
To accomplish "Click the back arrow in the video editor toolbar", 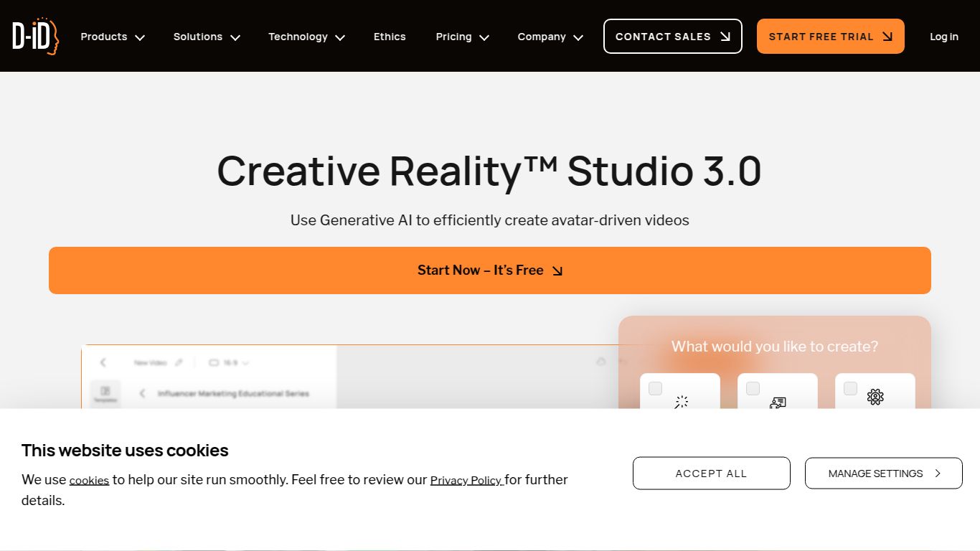I will (103, 362).
